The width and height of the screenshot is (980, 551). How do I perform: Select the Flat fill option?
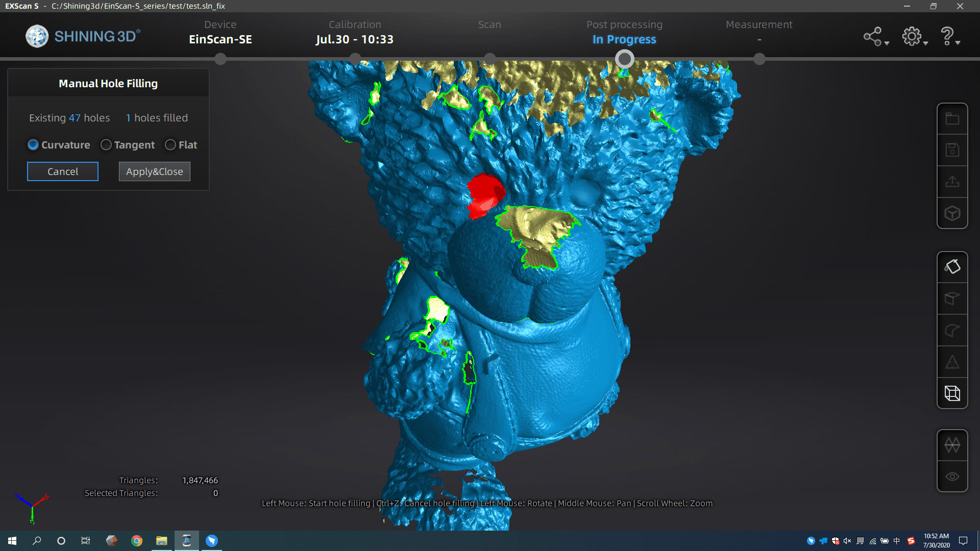click(x=181, y=145)
